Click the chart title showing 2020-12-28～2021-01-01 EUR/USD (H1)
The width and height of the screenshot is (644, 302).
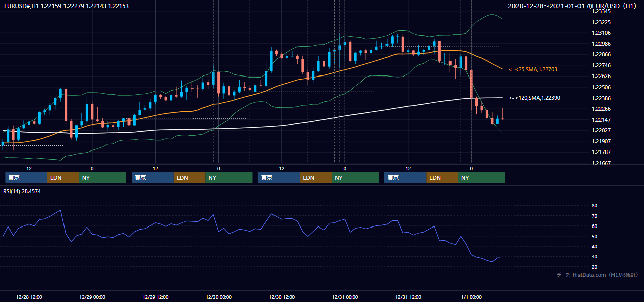coord(572,6)
